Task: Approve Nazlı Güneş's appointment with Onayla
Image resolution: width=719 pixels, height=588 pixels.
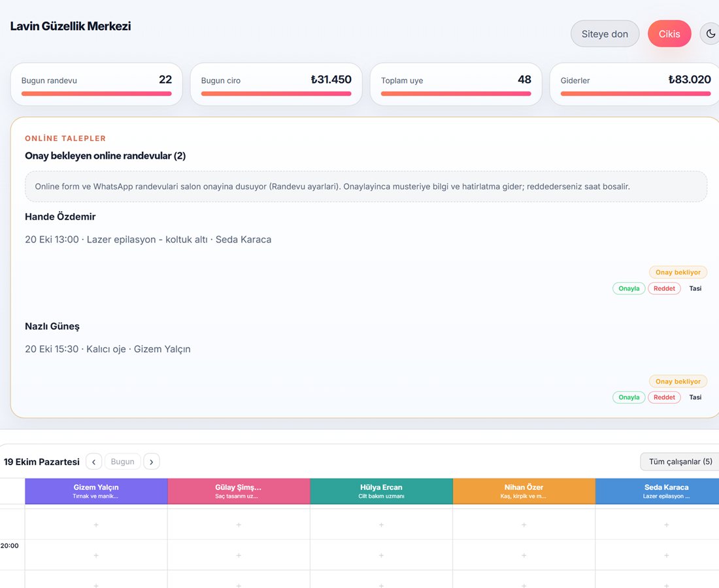Action: click(x=629, y=397)
